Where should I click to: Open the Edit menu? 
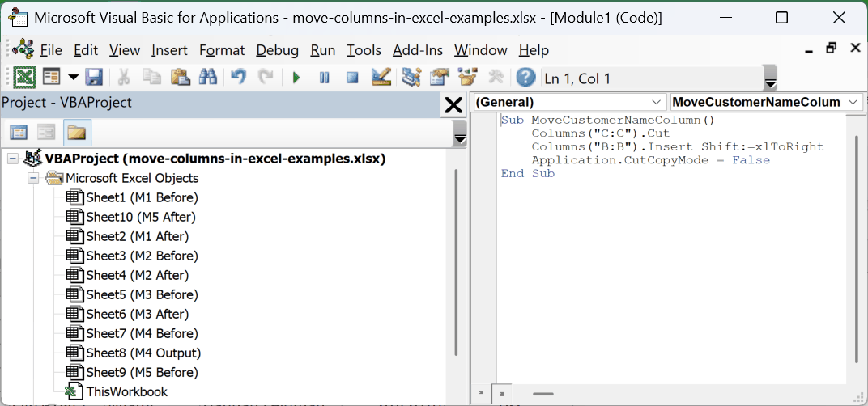[86, 50]
